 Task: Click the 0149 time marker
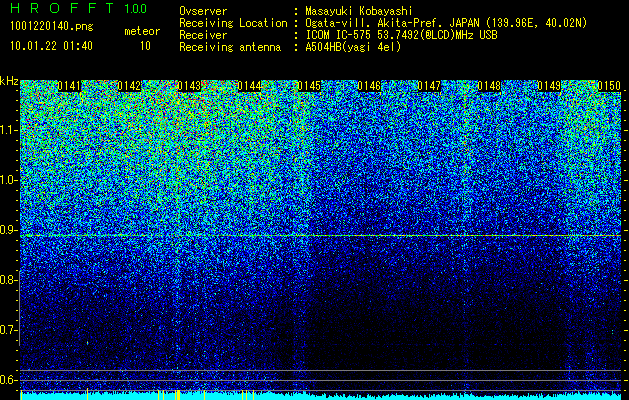pyautogui.click(x=549, y=86)
